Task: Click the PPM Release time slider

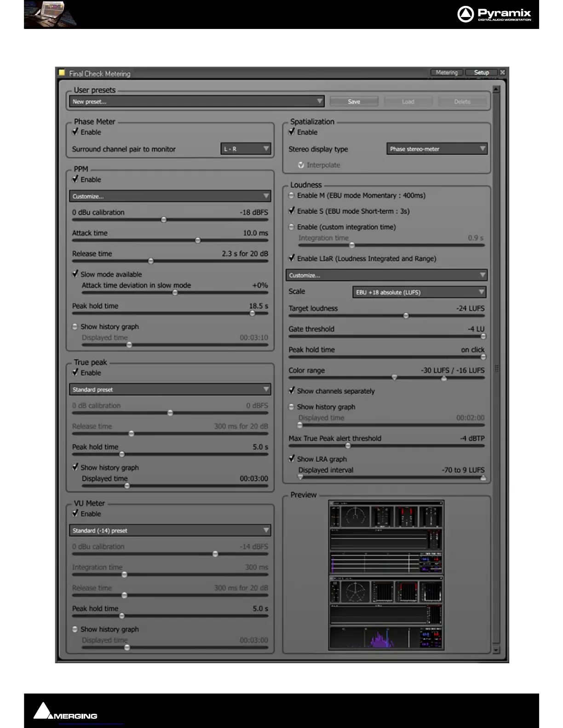Action: [x=170, y=261]
